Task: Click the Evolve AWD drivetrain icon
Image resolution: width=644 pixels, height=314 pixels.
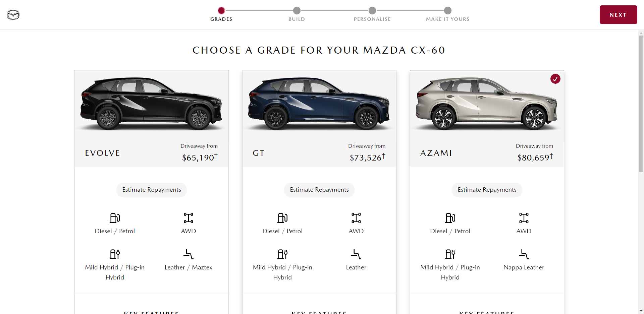Action: point(189,218)
